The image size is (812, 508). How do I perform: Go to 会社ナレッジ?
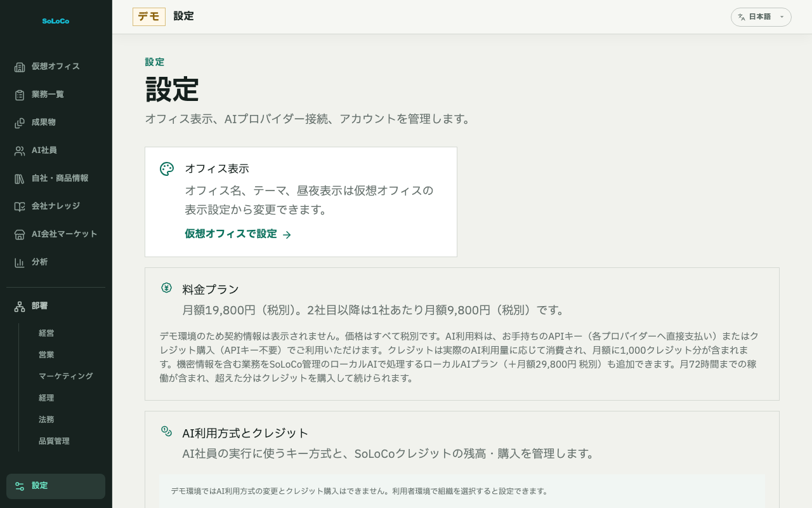[x=56, y=206]
